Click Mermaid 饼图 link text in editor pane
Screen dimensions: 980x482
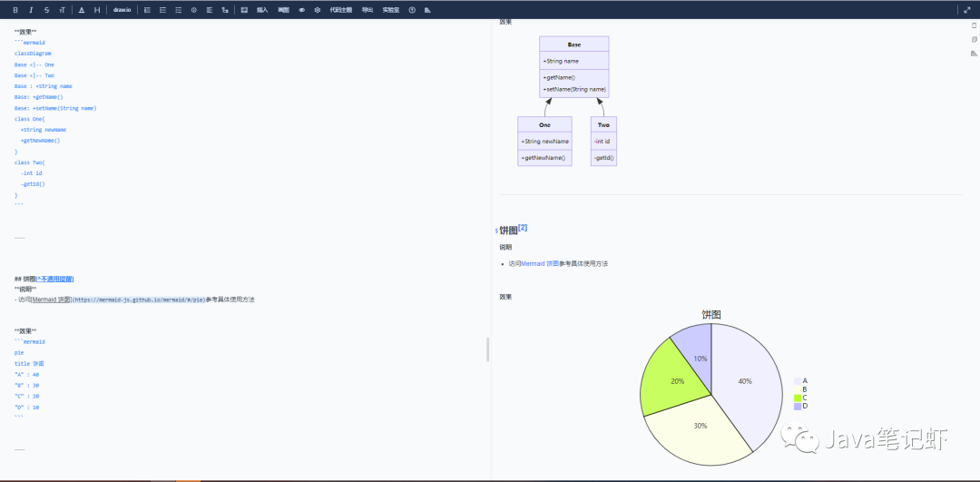tap(52, 300)
